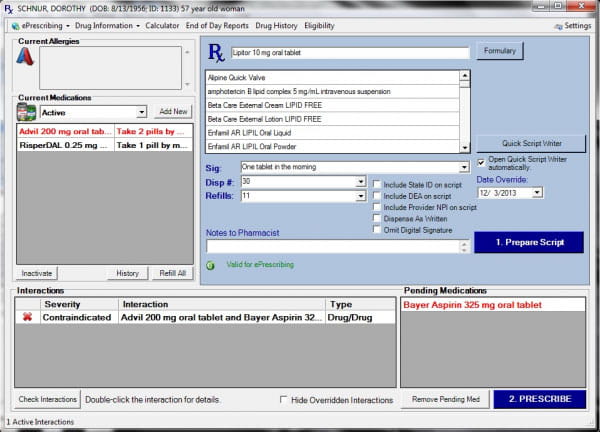Image resolution: width=600 pixels, height=432 pixels.
Task: Click the Current Medications icon
Action: click(27, 112)
